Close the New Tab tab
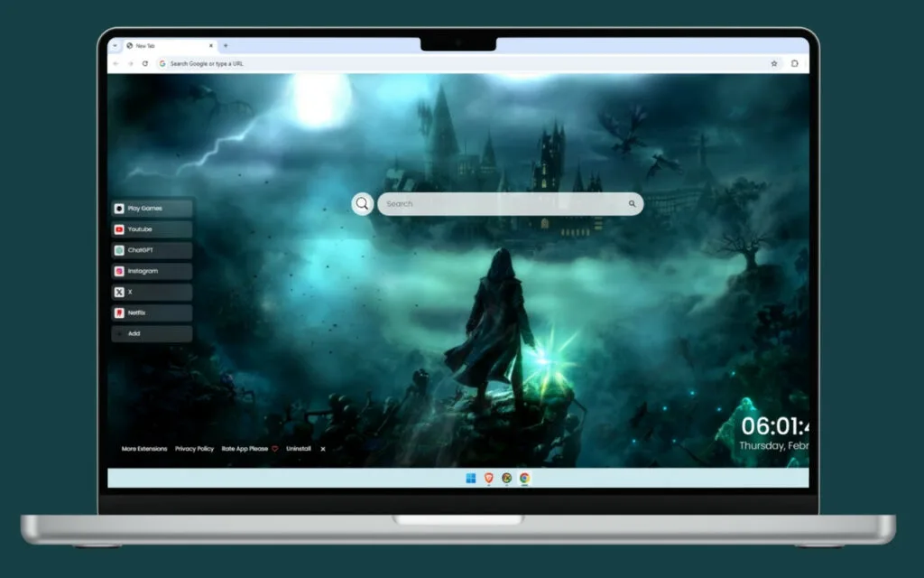924x578 pixels. tap(211, 45)
